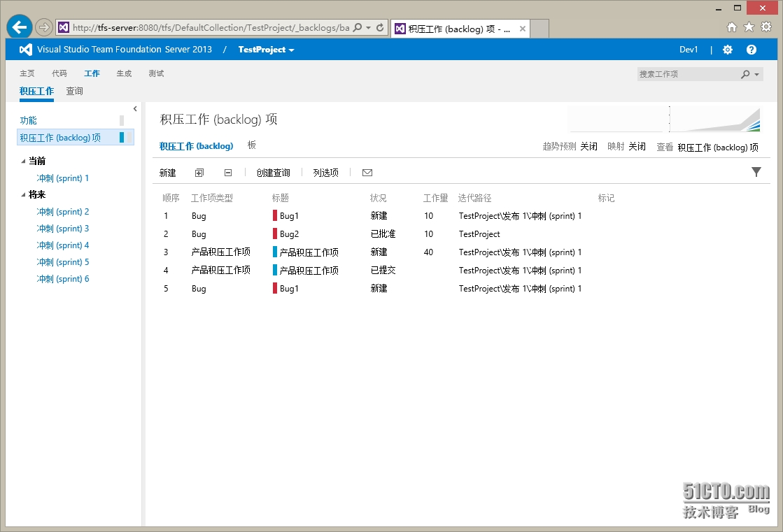
Task: Open the cumulative flow chart thumbnail
Action: [x=715, y=119]
